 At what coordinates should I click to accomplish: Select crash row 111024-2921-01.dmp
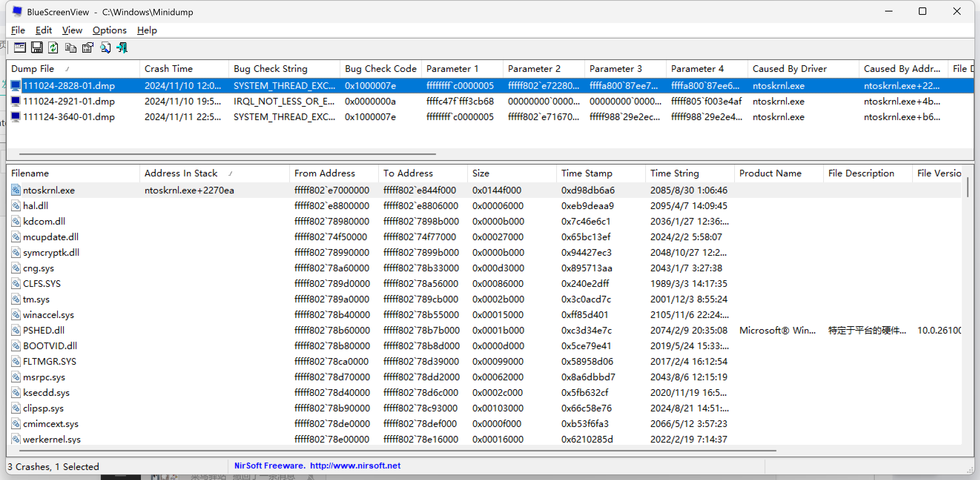[x=490, y=101]
